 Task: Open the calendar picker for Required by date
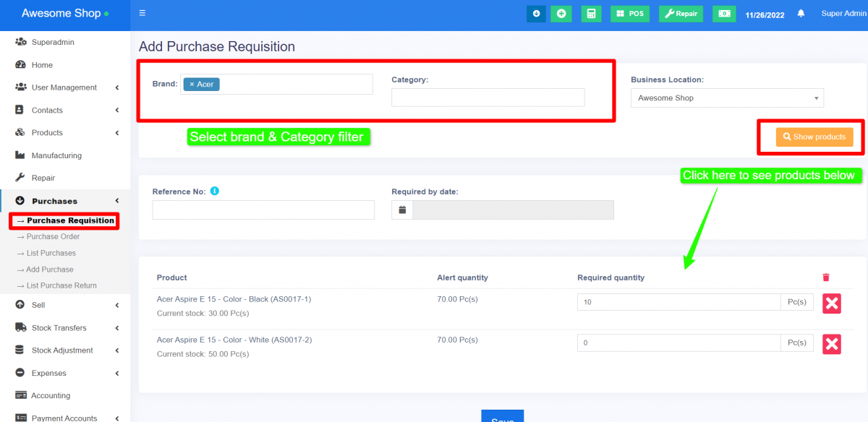402,210
